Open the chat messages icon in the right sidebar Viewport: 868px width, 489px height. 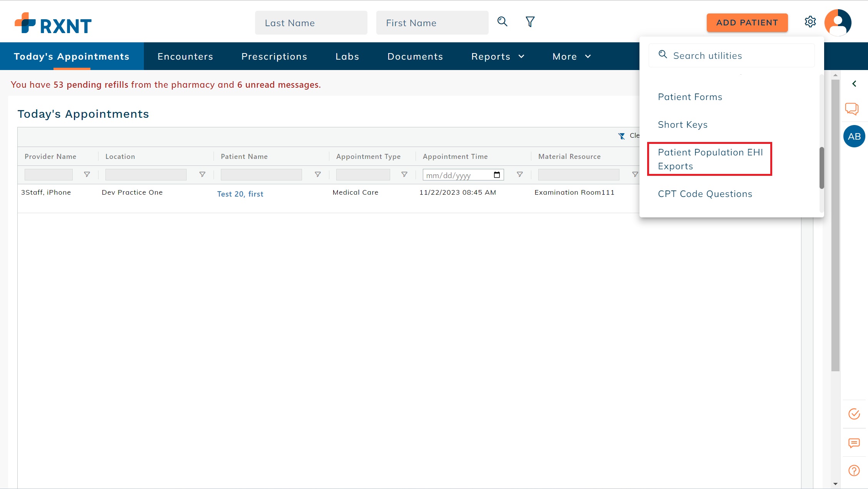(x=852, y=109)
